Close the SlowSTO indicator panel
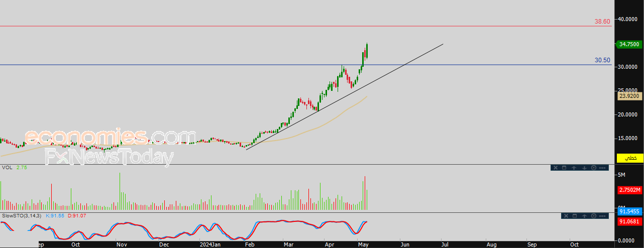Screen dimensions: 644x248 (x=565, y=216)
